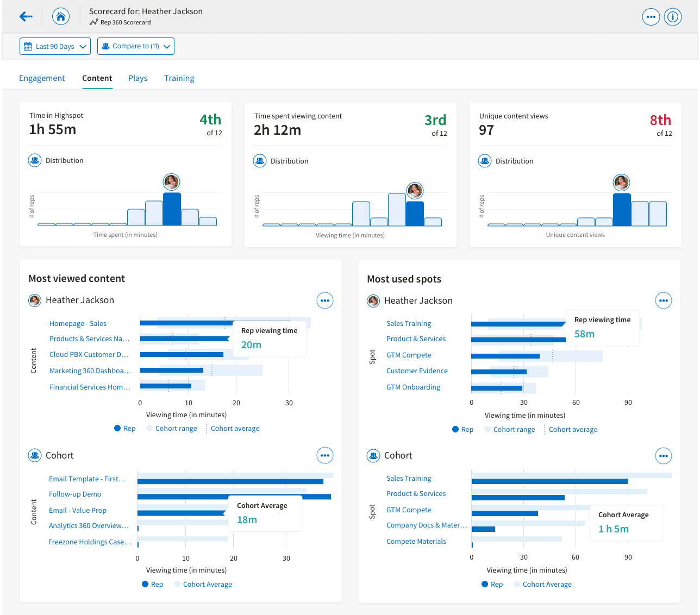Open Follow-up Demo content link

point(75,494)
